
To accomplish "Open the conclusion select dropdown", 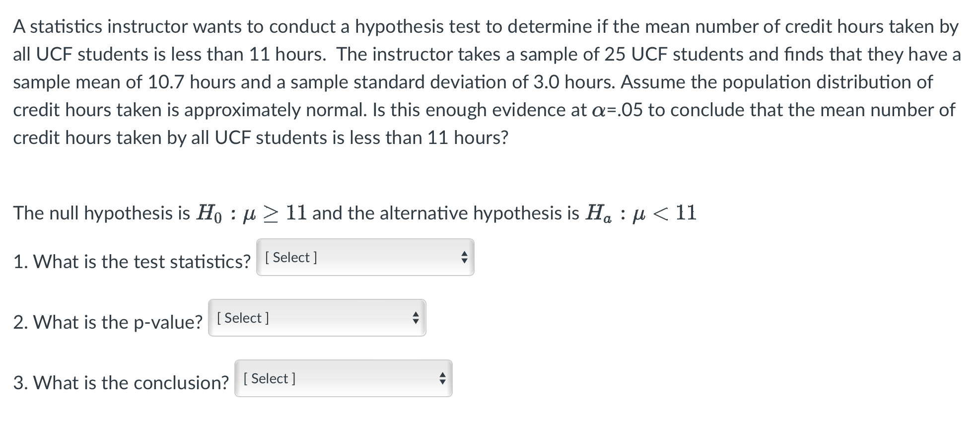I will click(344, 378).
